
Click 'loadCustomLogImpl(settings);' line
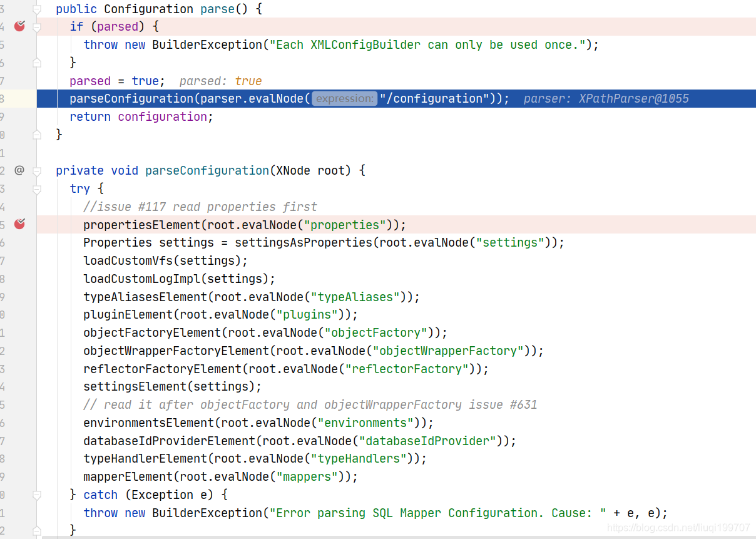180,279
